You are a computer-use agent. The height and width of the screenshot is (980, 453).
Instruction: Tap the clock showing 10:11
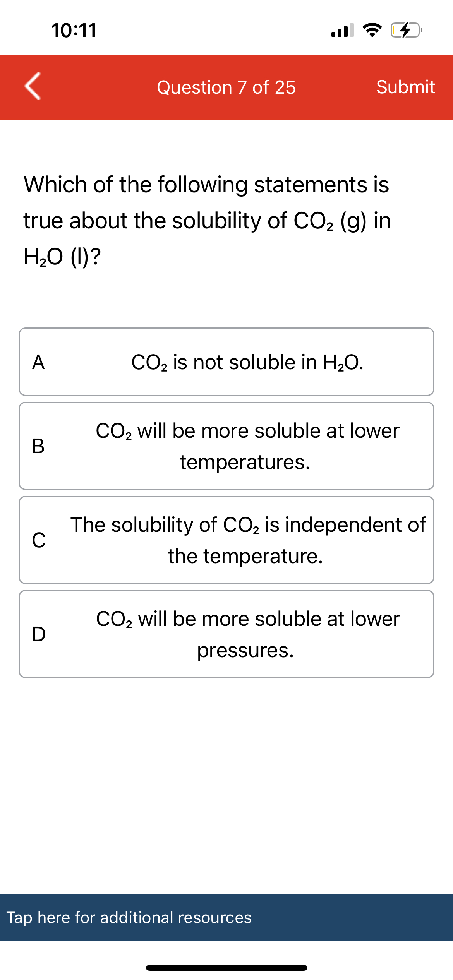(x=75, y=32)
